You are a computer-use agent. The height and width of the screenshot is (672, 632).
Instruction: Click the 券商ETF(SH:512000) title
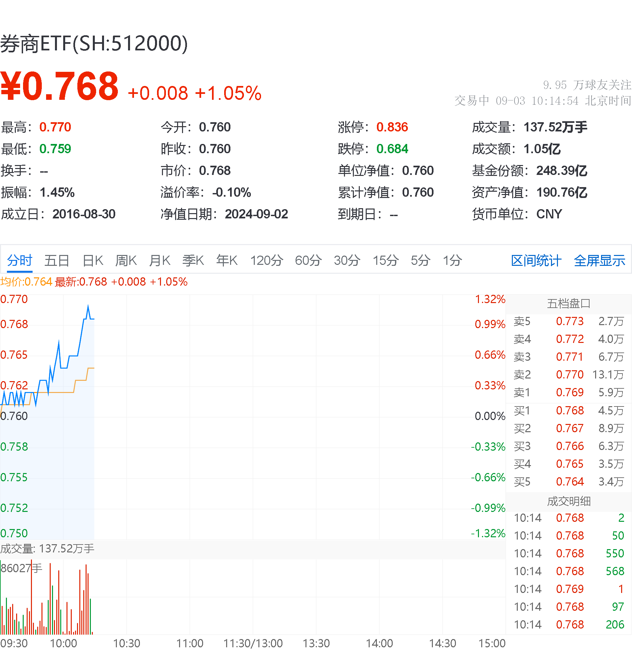[94, 42]
